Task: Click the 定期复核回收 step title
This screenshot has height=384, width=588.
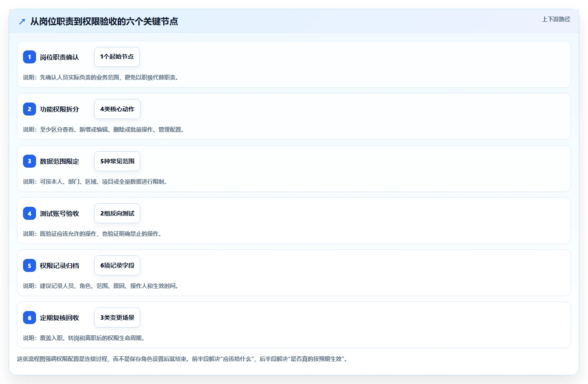Action: (x=59, y=318)
